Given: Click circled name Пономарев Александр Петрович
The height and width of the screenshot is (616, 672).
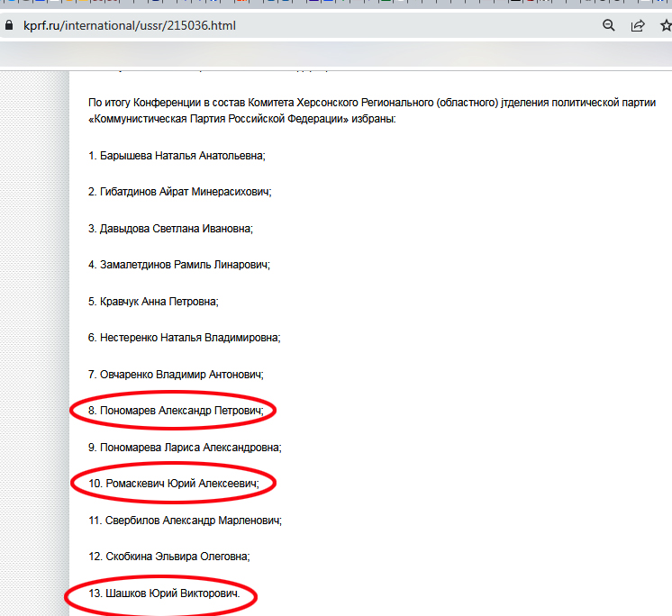Looking at the screenshot, I should pyautogui.click(x=176, y=411).
